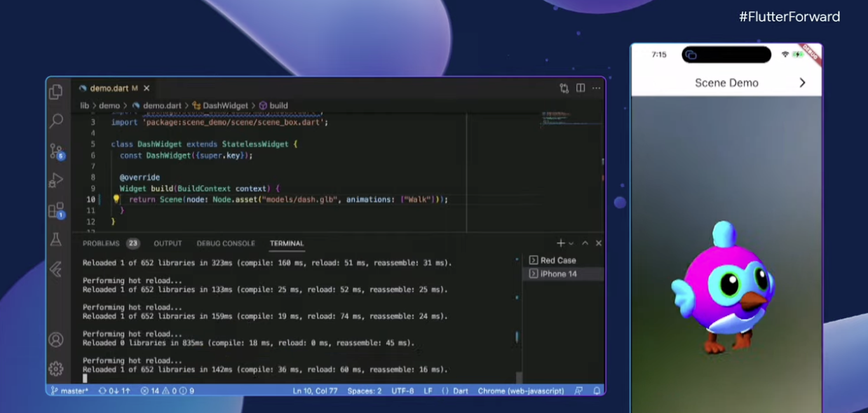
Task: Open the lib breadcrumb
Action: pos(84,106)
